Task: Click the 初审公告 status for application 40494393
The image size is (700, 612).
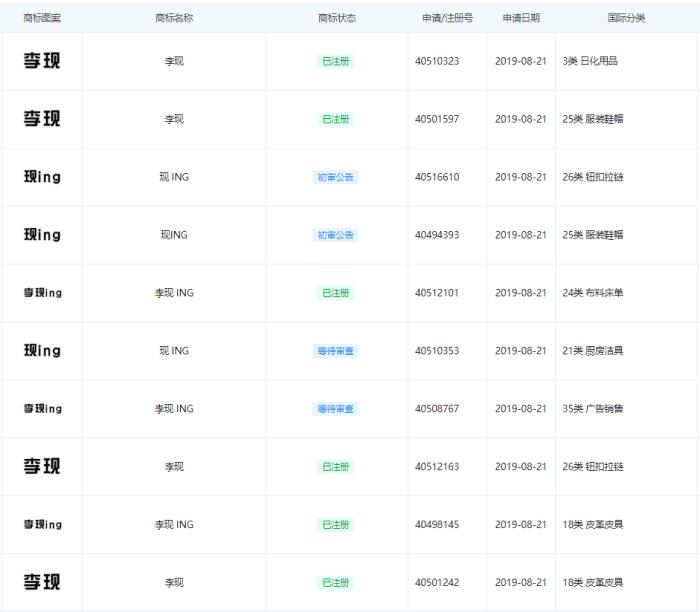Action: point(336,235)
